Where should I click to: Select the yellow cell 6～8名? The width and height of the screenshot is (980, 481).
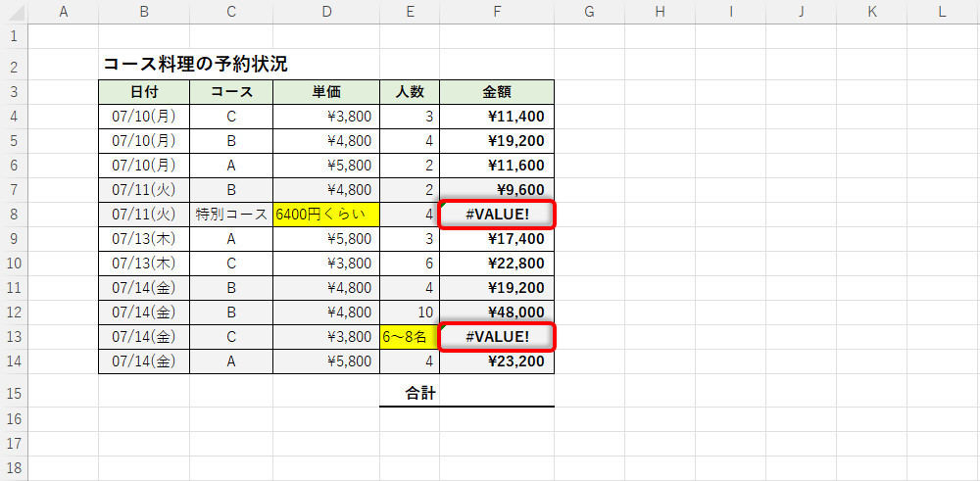(410, 337)
